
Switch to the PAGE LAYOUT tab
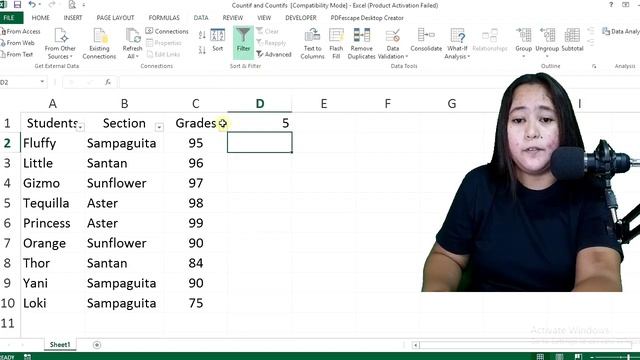[115, 18]
